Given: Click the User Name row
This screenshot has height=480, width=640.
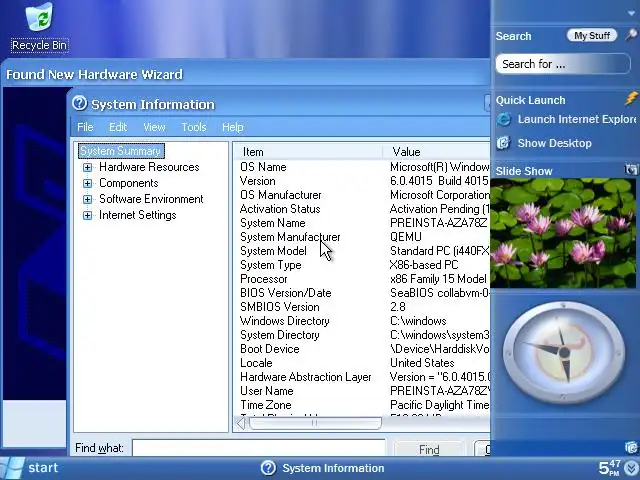Looking at the screenshot, I should pos(364,391).
